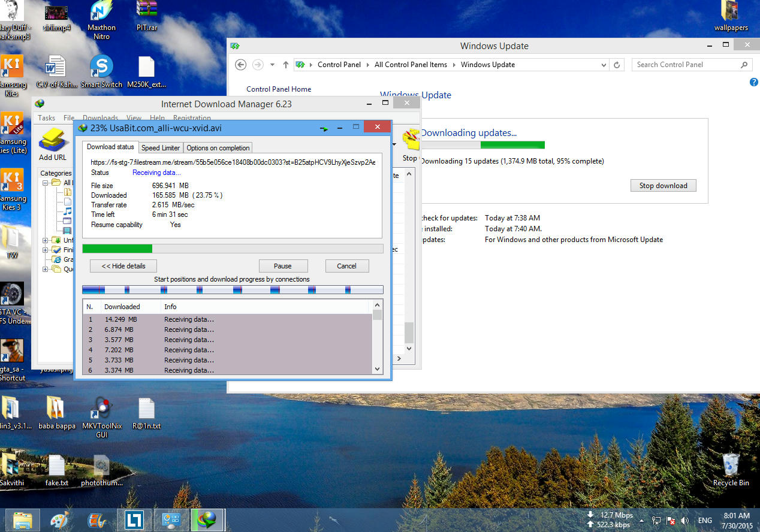Open the Recent locations dropdown in Windows Update
760x532 pixels.
point(272,65)
